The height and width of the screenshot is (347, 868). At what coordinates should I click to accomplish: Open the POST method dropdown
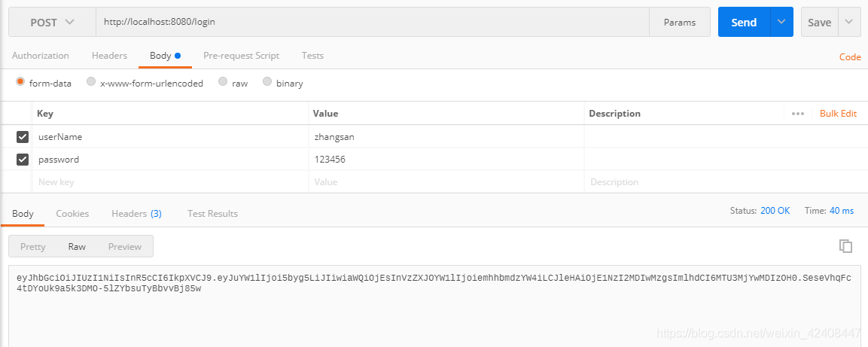[x=52, y=22]
